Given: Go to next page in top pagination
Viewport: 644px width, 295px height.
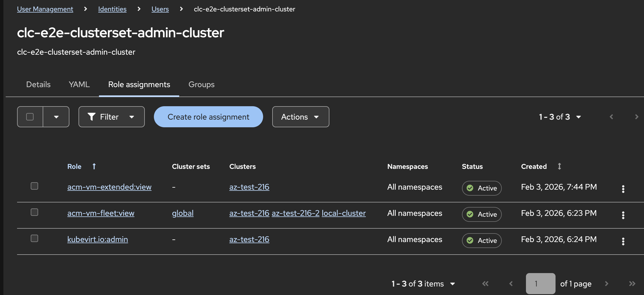Looking at the screenshot, I should coord(637,117).
